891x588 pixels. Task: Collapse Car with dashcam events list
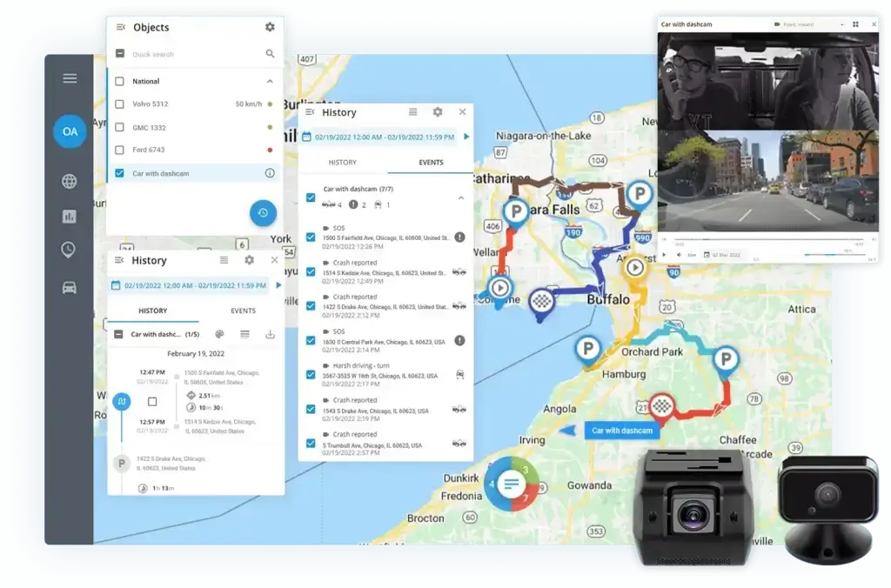460,197
